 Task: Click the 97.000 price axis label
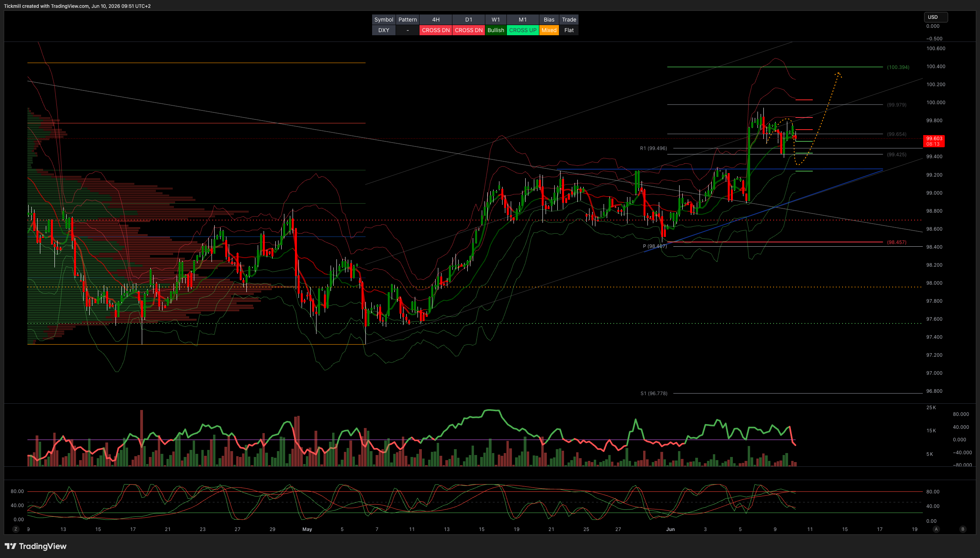934,373
